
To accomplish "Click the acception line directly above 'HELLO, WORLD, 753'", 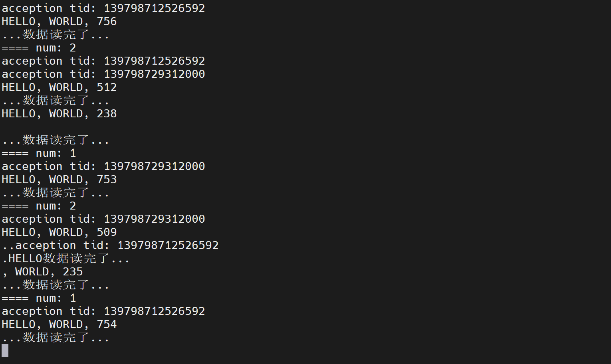I will tap(103, 166).
